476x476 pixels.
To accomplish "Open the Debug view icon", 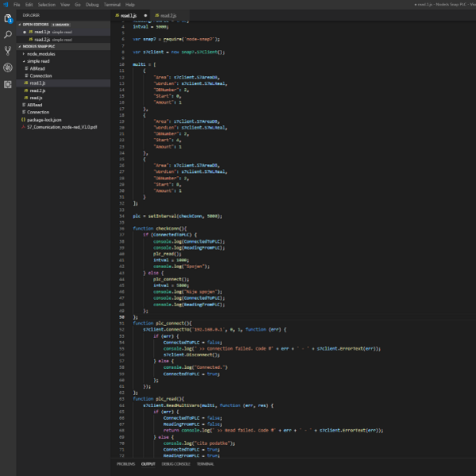I will (x=8, y=68).
